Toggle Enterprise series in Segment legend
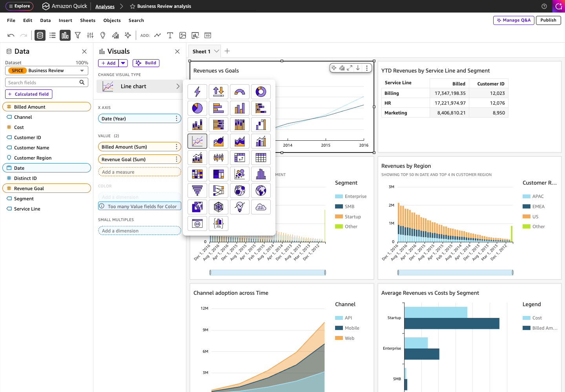The height and width of the screenshot is (392, 565). tap(351, 196)
